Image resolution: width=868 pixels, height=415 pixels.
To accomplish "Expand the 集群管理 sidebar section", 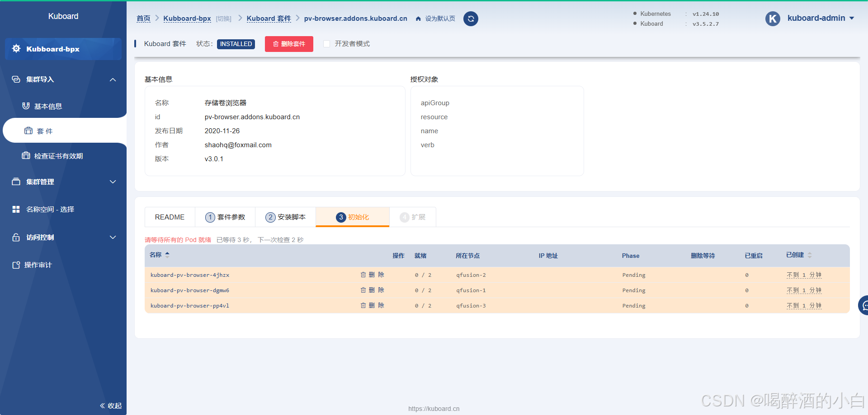I will tap(113, 182).
